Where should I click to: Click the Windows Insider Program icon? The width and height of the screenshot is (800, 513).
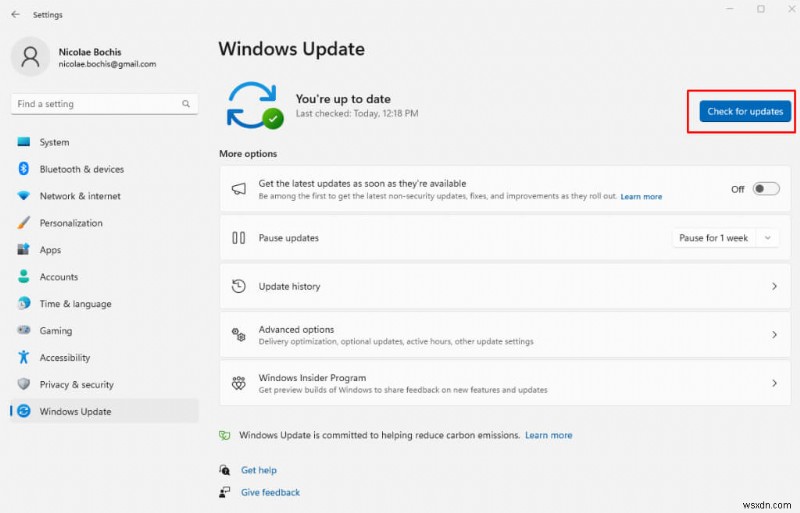click(x=239, y=383)
